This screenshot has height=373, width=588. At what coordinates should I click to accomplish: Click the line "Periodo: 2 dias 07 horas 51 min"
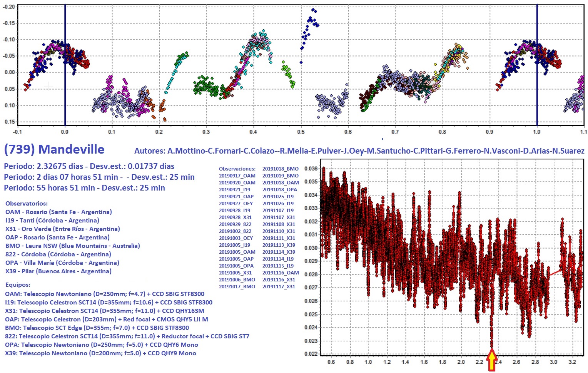pyautogui.click(x=99, y=177)
